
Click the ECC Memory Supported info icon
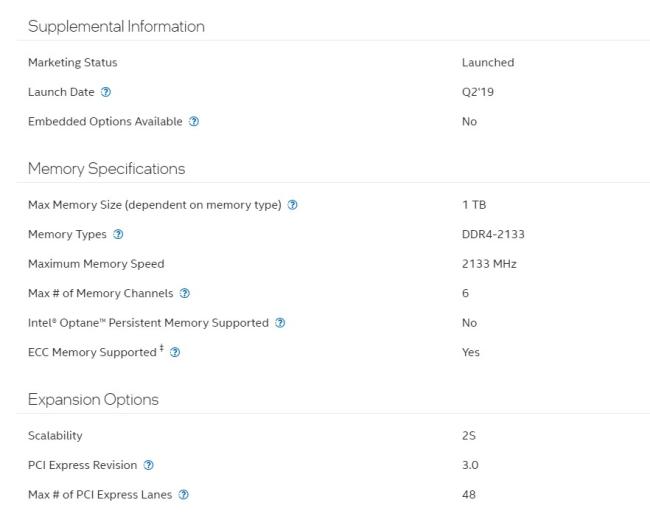tap(175, 353)
